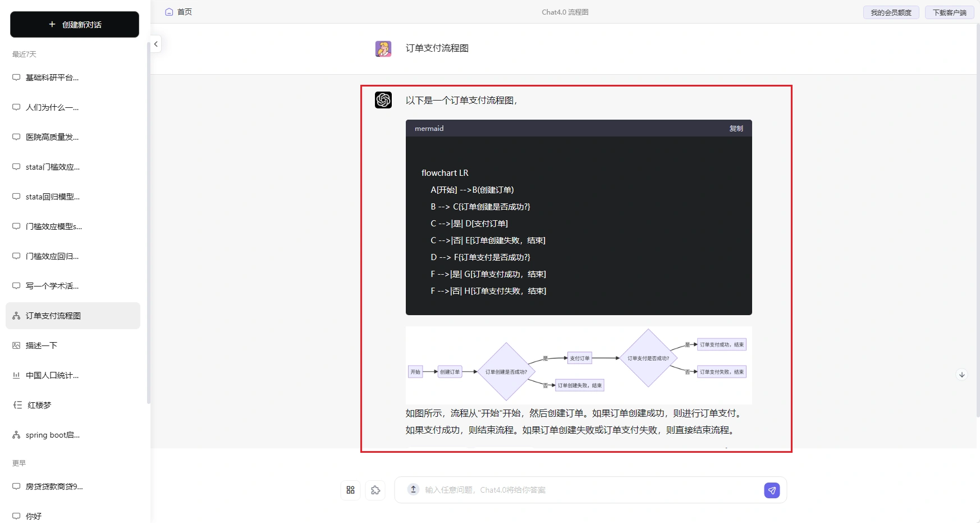Open the 中国人口统计 conversation

[73, 375]
